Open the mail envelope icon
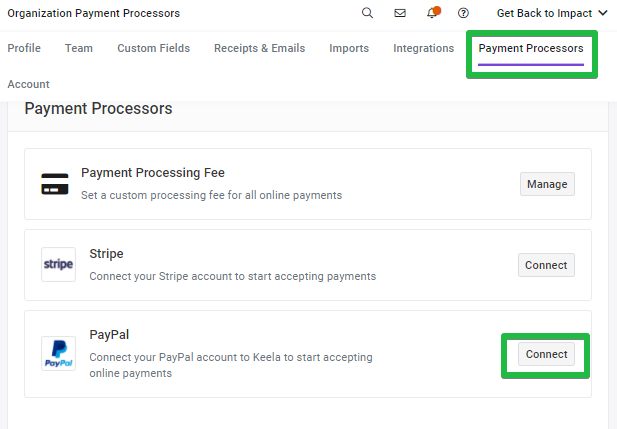 point(400,13)
